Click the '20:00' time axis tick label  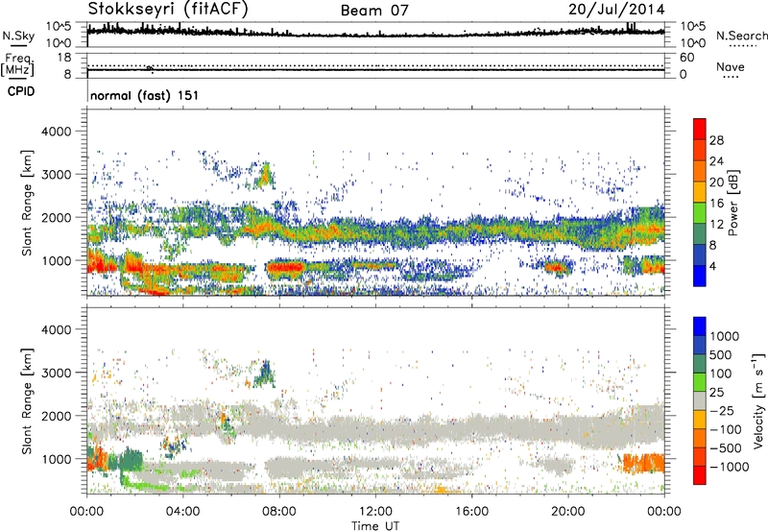568,512
